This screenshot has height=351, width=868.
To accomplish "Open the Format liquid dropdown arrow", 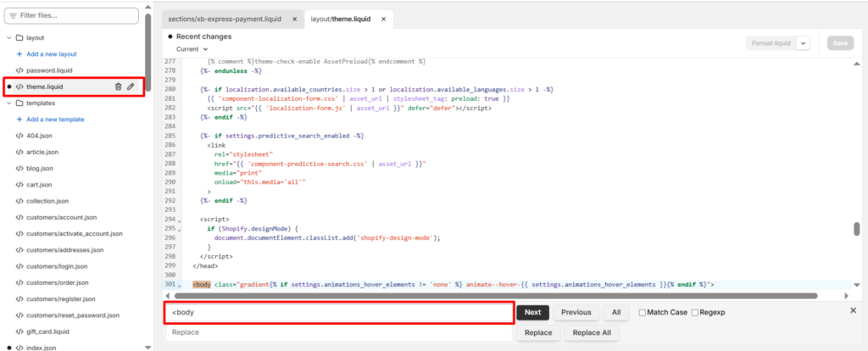I will point(803,42).
